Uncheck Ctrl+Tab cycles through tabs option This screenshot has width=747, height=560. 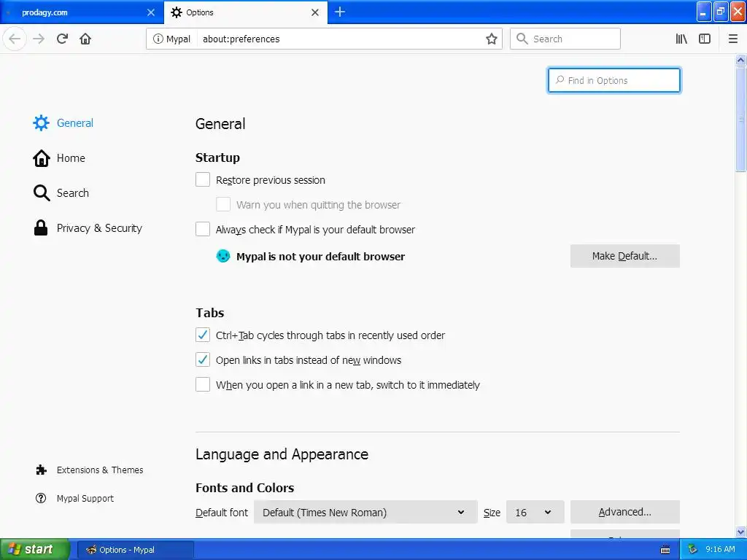203,335
